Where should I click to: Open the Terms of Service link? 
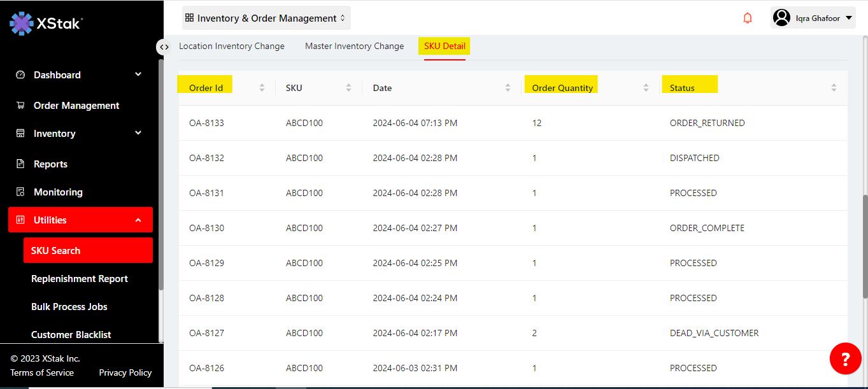tap(42, 372)
